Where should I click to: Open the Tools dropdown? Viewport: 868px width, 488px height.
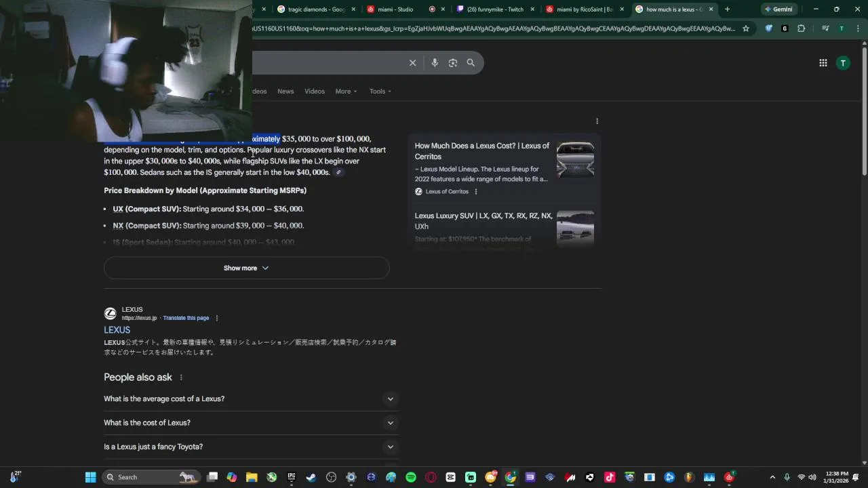click(380, 91)
